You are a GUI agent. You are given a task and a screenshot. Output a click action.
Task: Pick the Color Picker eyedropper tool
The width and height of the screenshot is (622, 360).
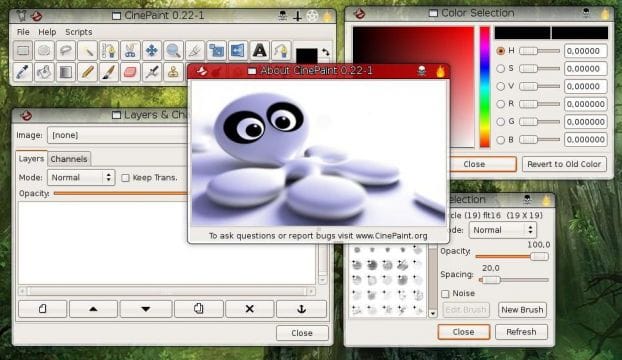(x=23, y=72)
